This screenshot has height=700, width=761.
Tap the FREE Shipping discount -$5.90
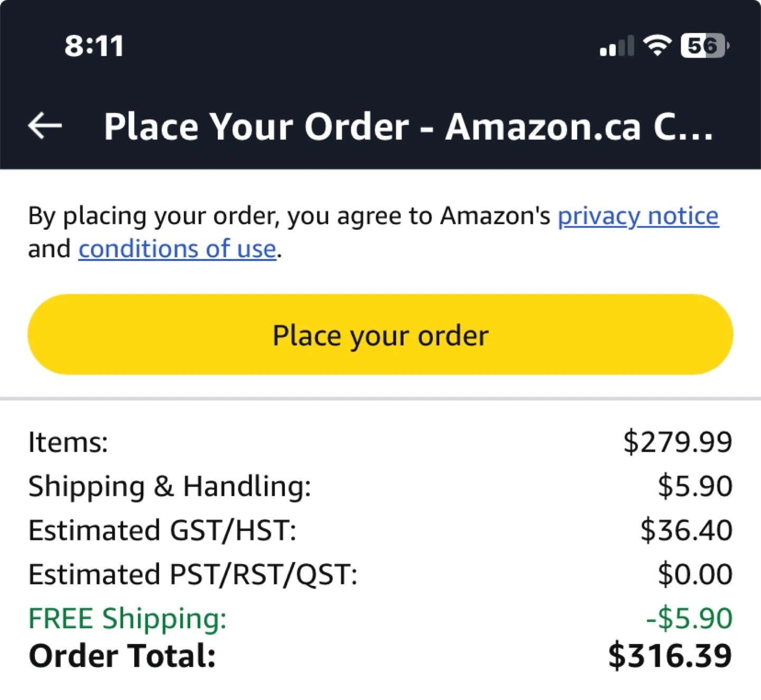(689, 618)
